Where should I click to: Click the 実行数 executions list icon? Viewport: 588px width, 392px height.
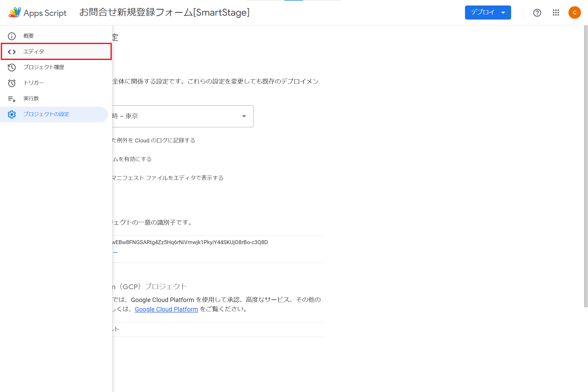(12, 99)
